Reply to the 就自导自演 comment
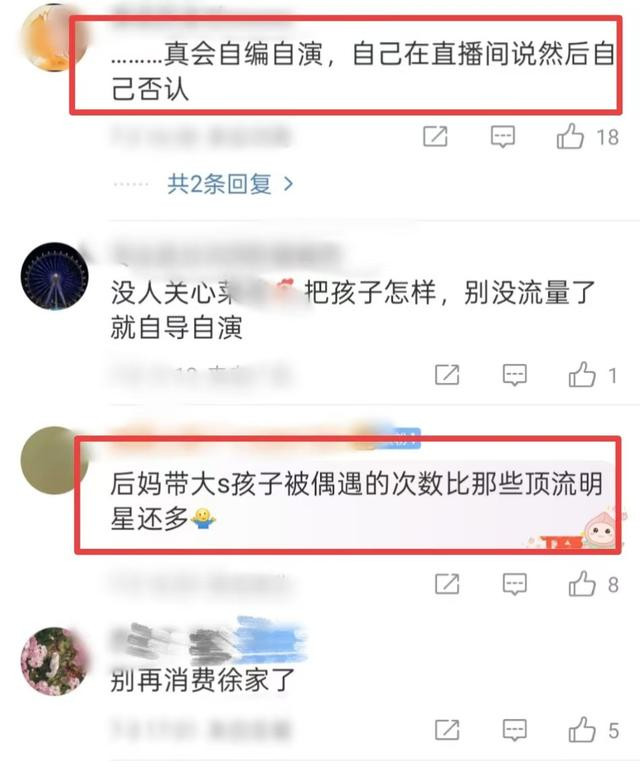The image size is (640, 767). 515,375
